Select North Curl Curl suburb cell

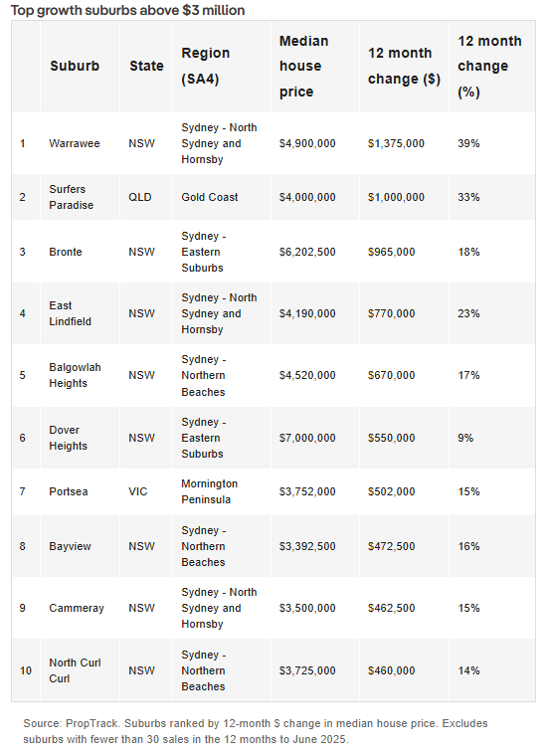(x=75, y=670)
